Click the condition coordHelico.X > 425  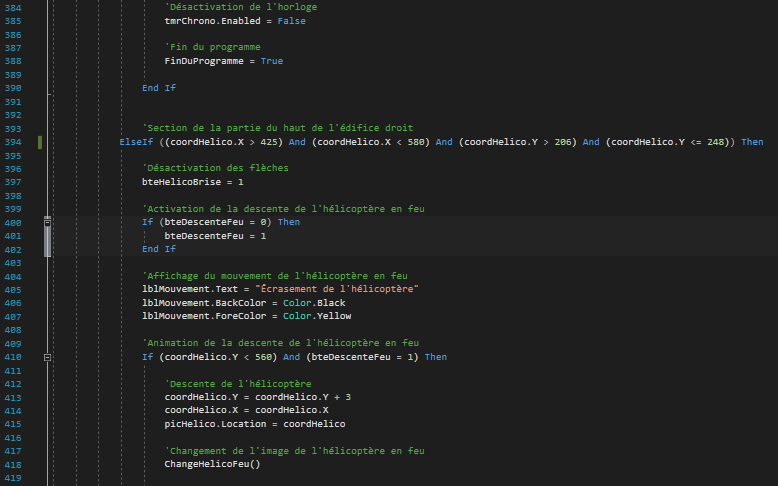coord(223,142)
